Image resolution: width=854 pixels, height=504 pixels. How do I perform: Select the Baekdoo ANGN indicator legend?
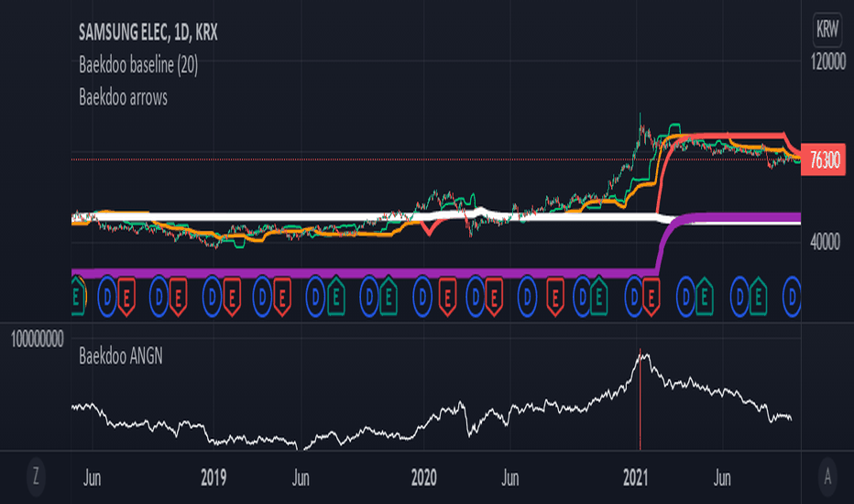[121, 356]
